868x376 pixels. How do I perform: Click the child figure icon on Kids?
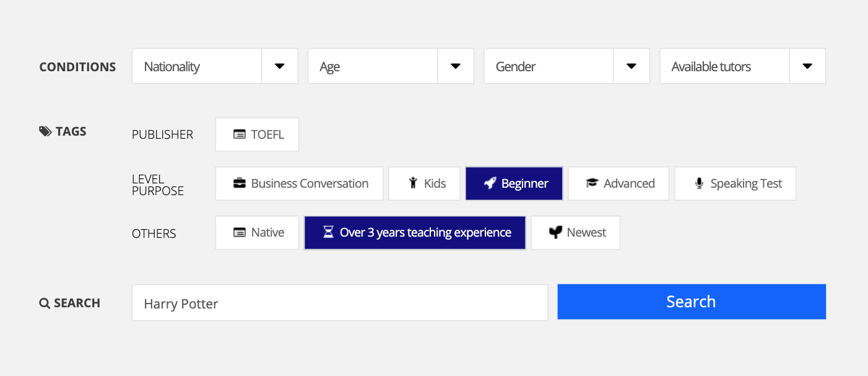[x=413, y=183]
